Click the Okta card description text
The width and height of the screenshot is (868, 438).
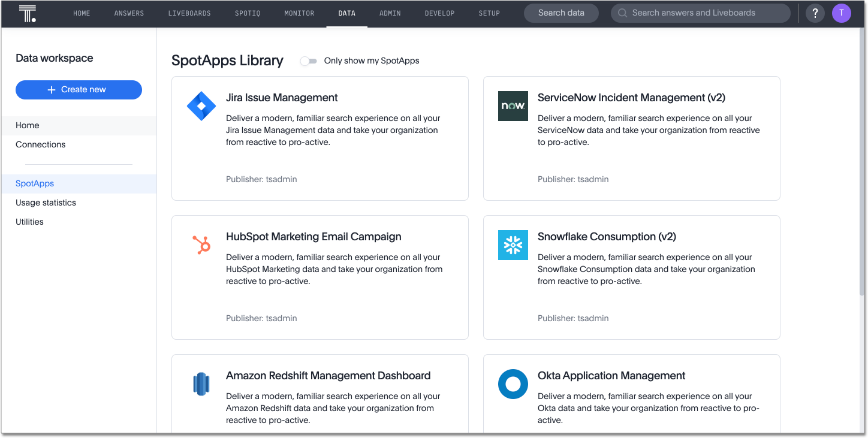(649, 408)
